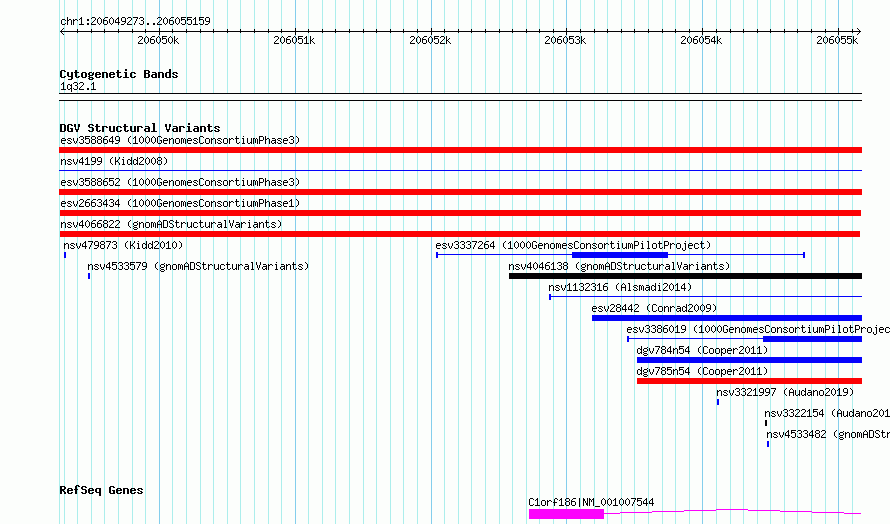Image resolution: width=890 pixels, height=524 pixels.
Task: Click the small nsv3321997 blue marker
Action: (718, 402)
